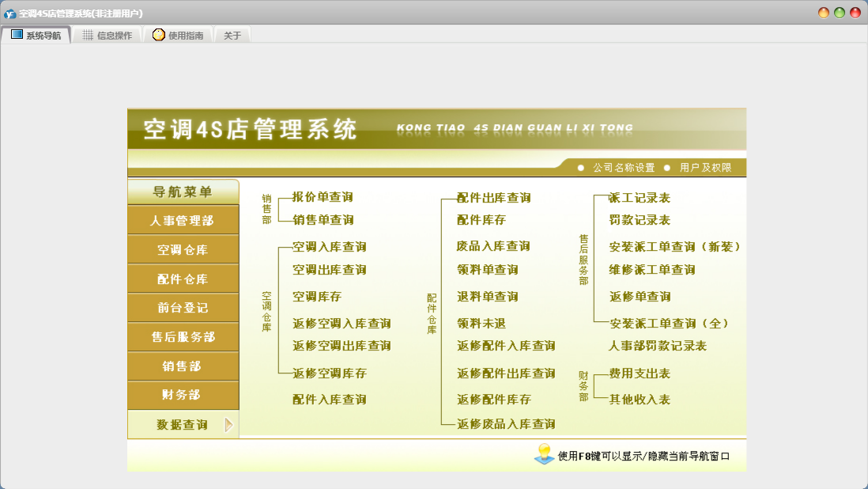Viewport: 868px width, 489px height.
Task: Click the green maximize window button
Action: pos(840,13)
